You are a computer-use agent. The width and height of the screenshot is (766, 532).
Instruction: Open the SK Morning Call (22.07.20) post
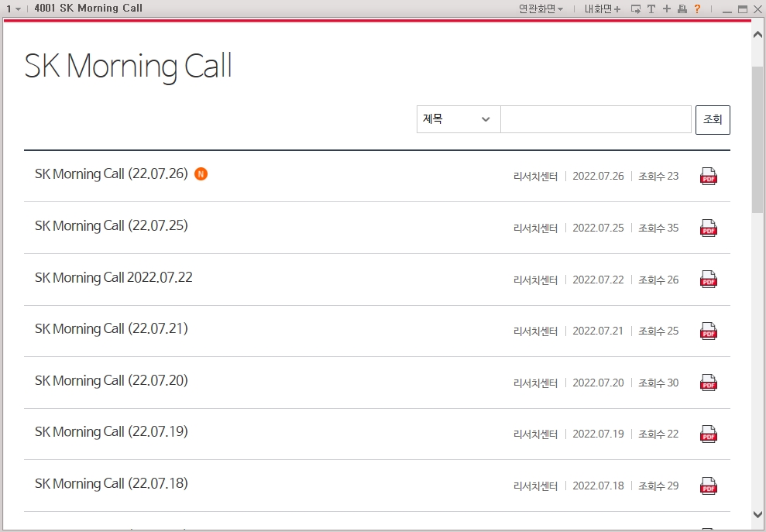pos(112,380)
